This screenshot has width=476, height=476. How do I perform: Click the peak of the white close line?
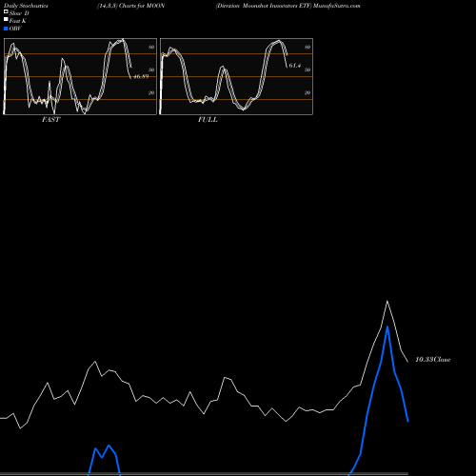coord(387,301)
